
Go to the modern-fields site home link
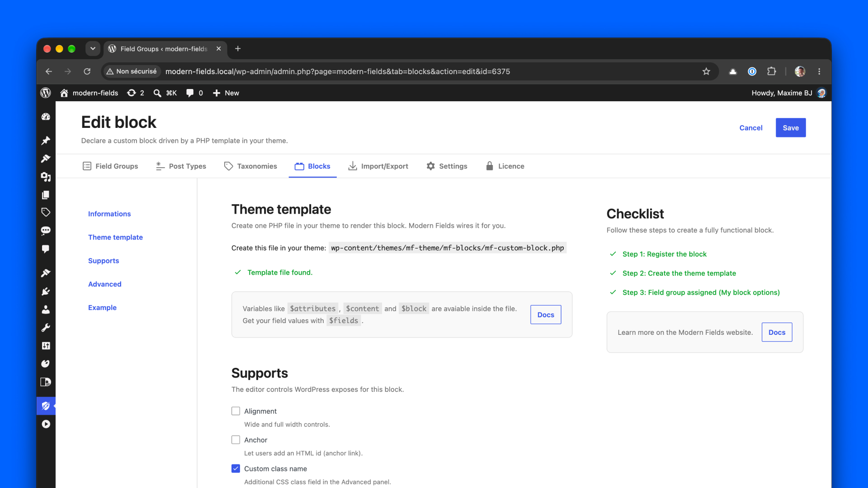89,93
